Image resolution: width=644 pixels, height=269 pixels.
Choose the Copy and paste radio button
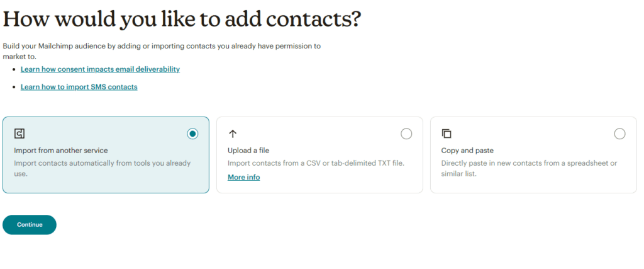[619, 134]
